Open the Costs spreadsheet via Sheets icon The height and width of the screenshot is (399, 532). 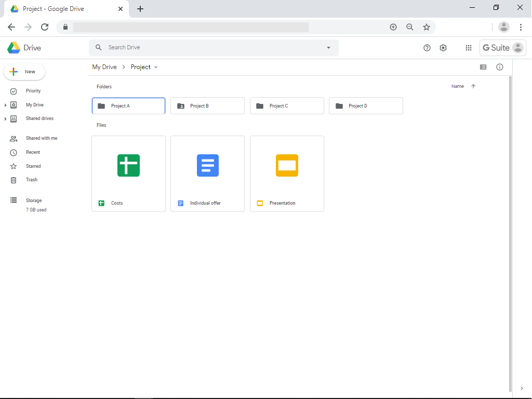[128, 165]
